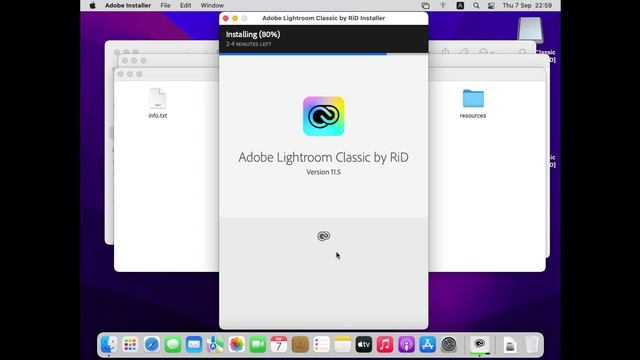
Task: Open Notes from the Dock
Action: click(342, 345)
